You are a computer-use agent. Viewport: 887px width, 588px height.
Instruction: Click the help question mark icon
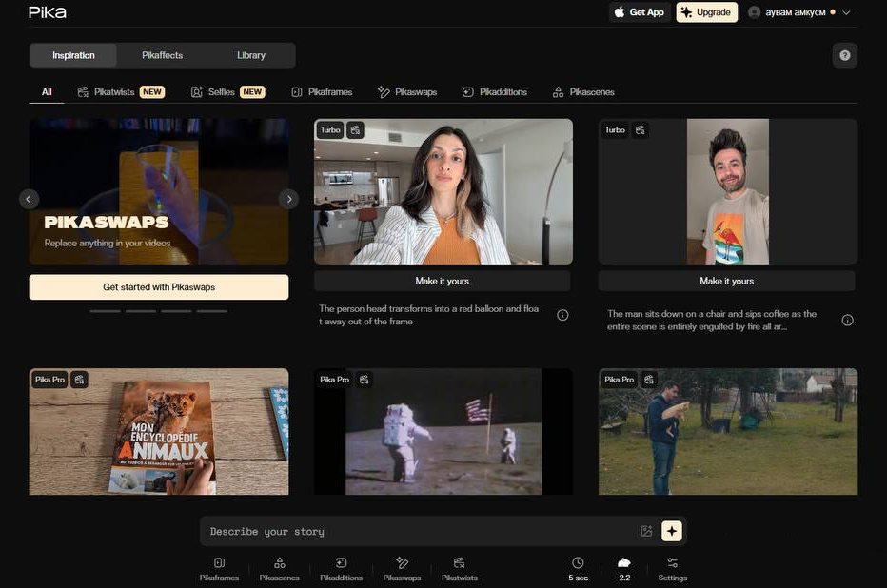(844, 55)
